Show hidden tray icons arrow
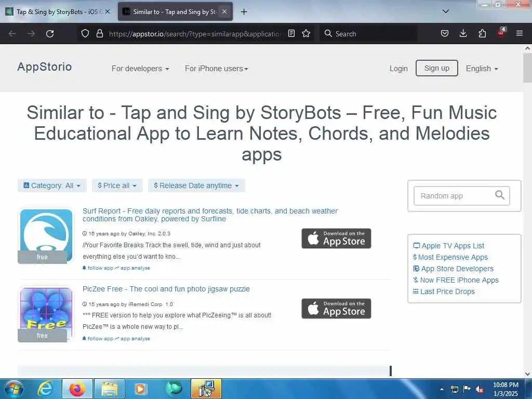Image resolution: width=532 pixels, height=399 pixels. coord(442,389)
